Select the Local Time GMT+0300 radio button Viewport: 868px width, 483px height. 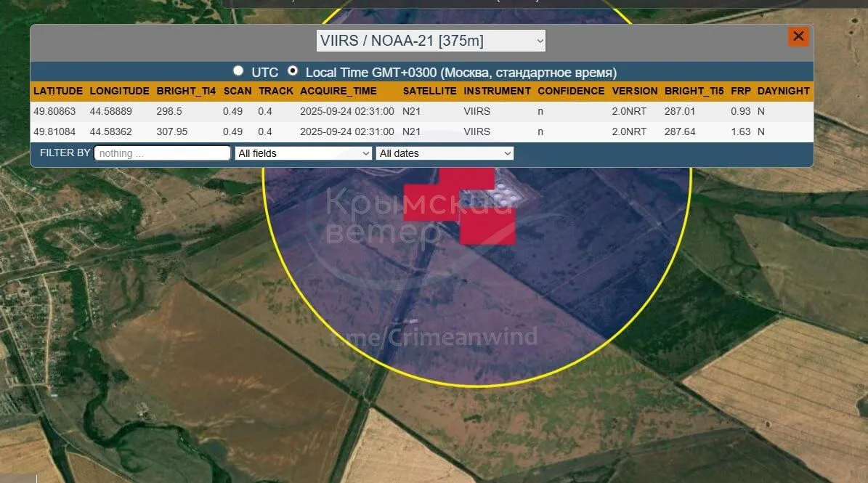point(293,71)
